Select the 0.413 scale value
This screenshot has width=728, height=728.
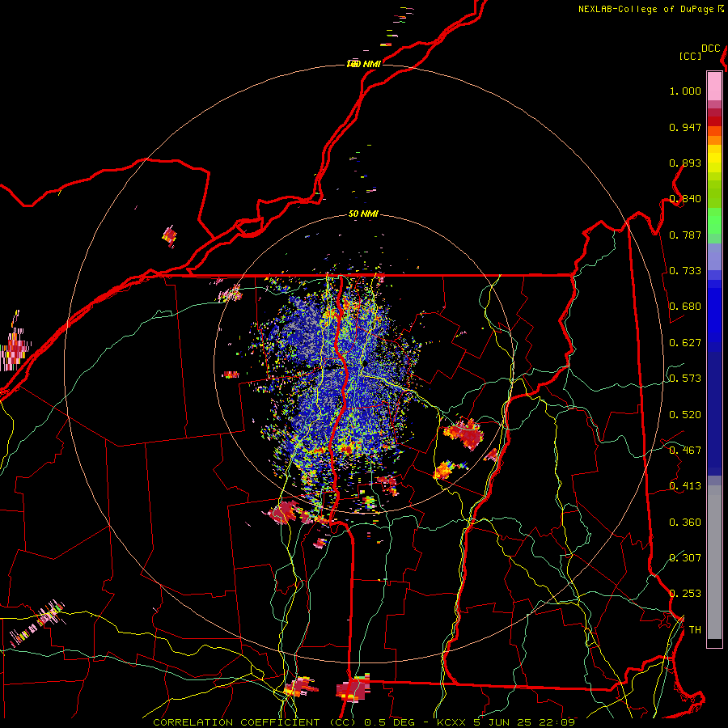[x=685, y=486]
